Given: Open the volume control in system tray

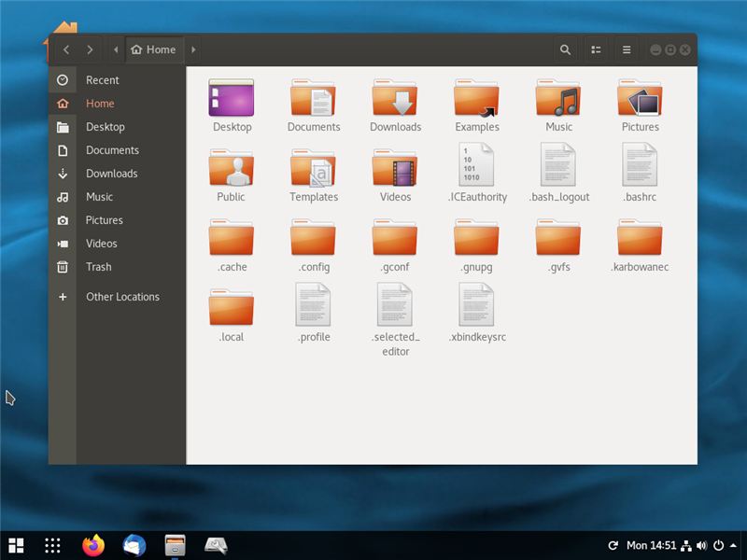Looking at the screenshot, I should click(x=701, y=545).
